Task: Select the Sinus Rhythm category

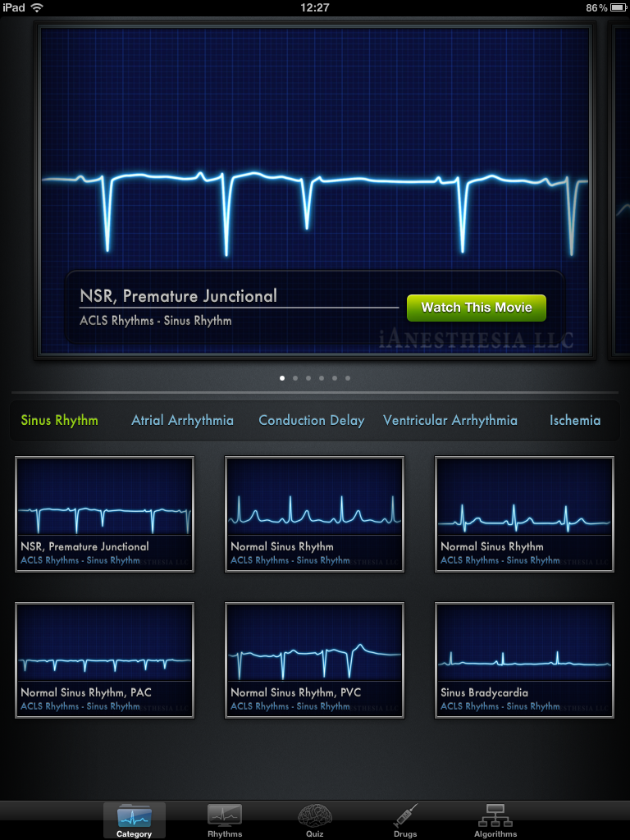Action: (x=59, y=420)
